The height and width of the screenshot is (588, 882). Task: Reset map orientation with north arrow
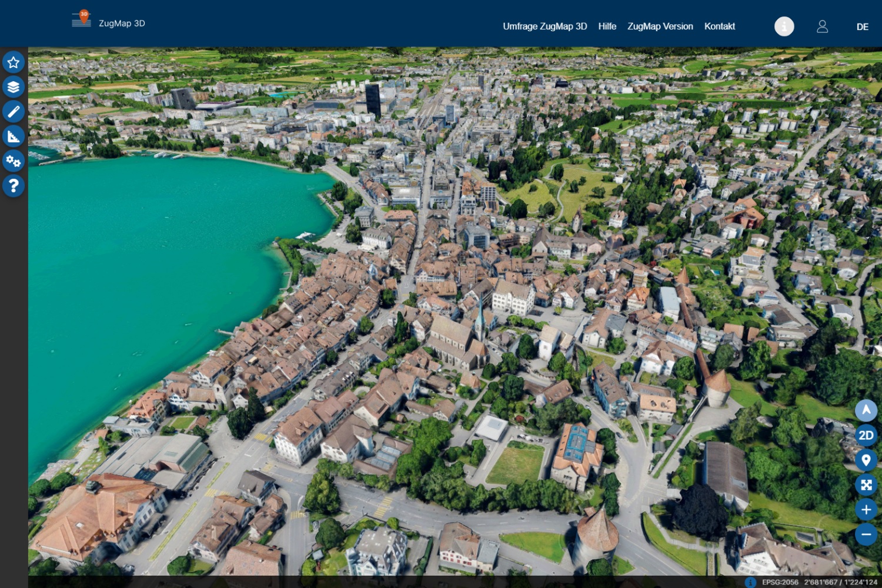(866, 410)
